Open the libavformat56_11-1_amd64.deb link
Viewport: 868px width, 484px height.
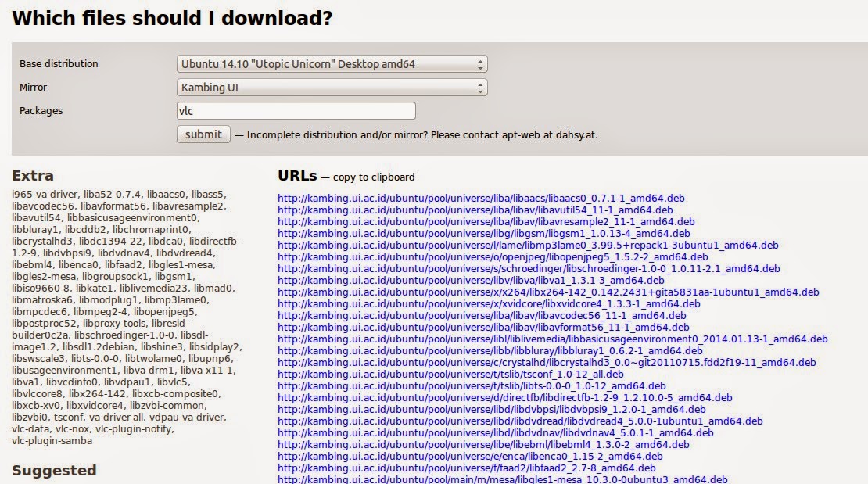(483, 328)
